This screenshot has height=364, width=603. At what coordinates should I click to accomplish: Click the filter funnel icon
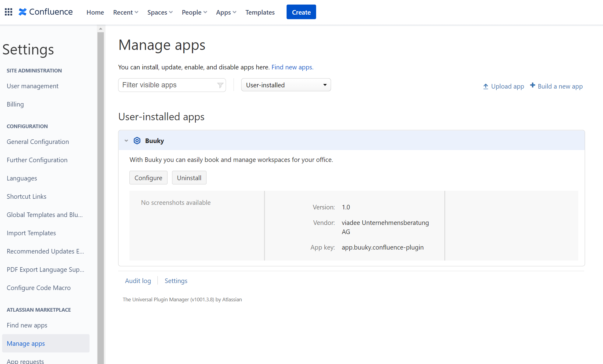[x=220, y=85]
